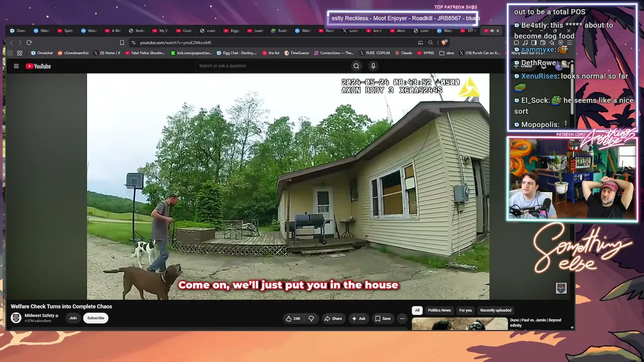Open the r/LivestreamFail bookmark

[x=73, y=53]
